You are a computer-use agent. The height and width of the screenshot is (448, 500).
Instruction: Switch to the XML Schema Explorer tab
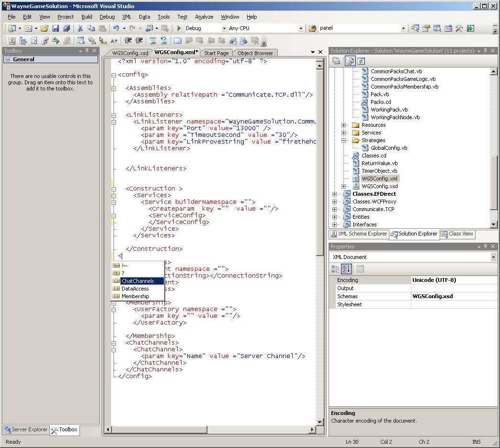(x=359, y=234)
